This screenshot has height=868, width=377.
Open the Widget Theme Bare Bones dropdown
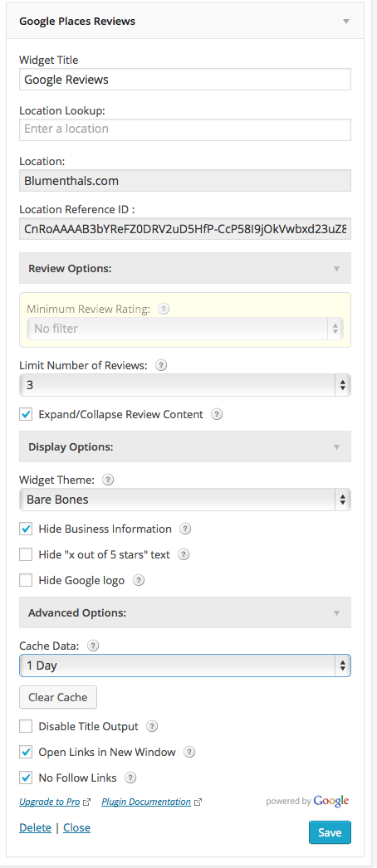tap(185, 500)
